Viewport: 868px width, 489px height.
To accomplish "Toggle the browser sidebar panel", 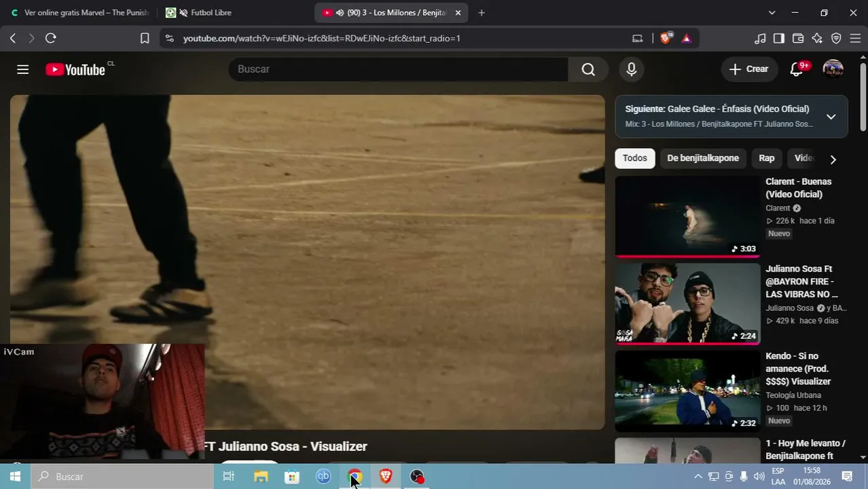I will click(x=779, y=38).
